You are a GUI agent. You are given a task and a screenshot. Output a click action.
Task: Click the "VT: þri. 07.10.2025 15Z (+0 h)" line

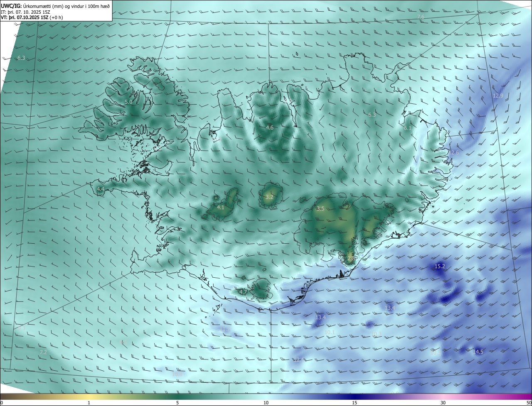point(32,17)
